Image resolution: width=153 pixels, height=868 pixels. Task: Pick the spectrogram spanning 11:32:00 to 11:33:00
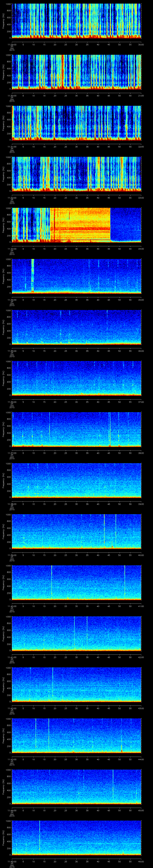click(x=77, y=174)
